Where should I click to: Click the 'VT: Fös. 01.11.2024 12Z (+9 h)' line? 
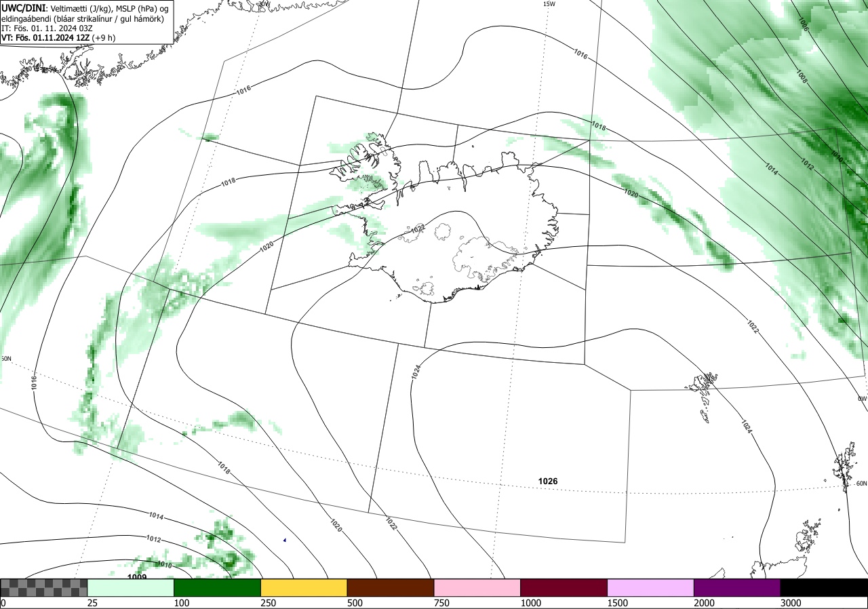click(x=58, y=38)
